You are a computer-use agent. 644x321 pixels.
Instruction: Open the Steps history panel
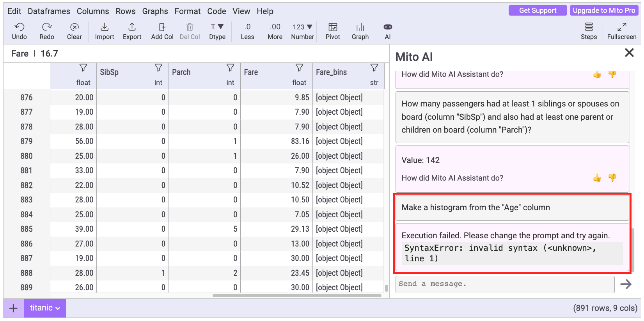589,27
